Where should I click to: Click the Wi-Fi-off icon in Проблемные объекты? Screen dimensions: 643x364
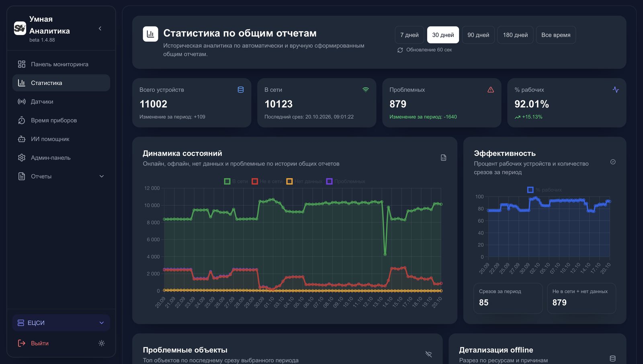coord(428,354)
